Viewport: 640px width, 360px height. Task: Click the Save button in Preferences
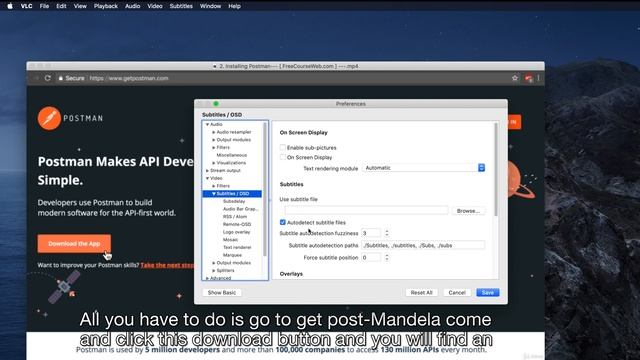coord(488,293)
